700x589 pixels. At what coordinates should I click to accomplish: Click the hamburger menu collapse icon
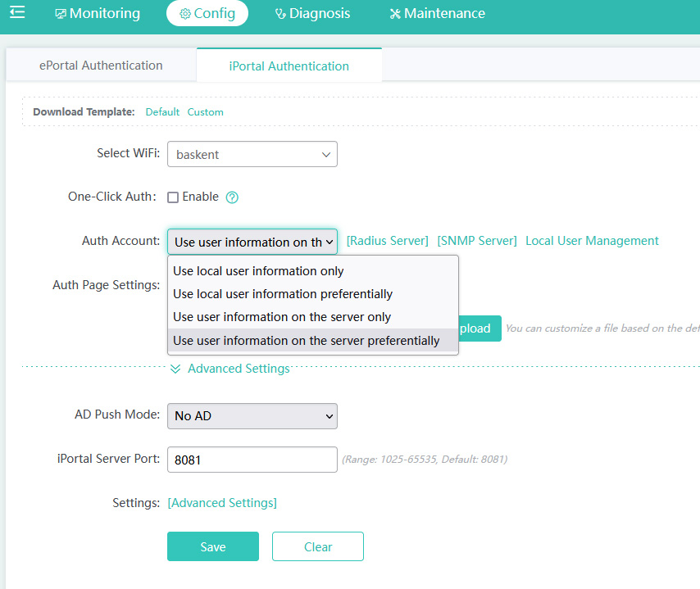coord(17,12)
